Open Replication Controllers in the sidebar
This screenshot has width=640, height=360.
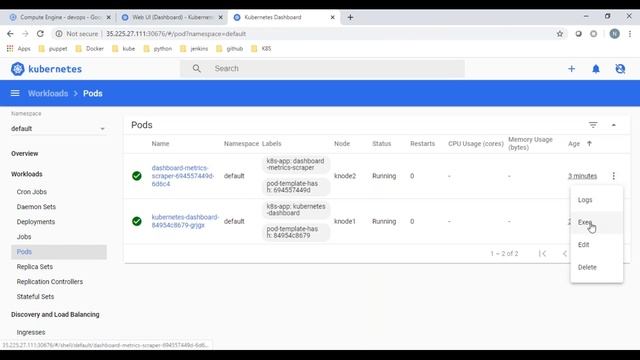(x=49, y=282)
